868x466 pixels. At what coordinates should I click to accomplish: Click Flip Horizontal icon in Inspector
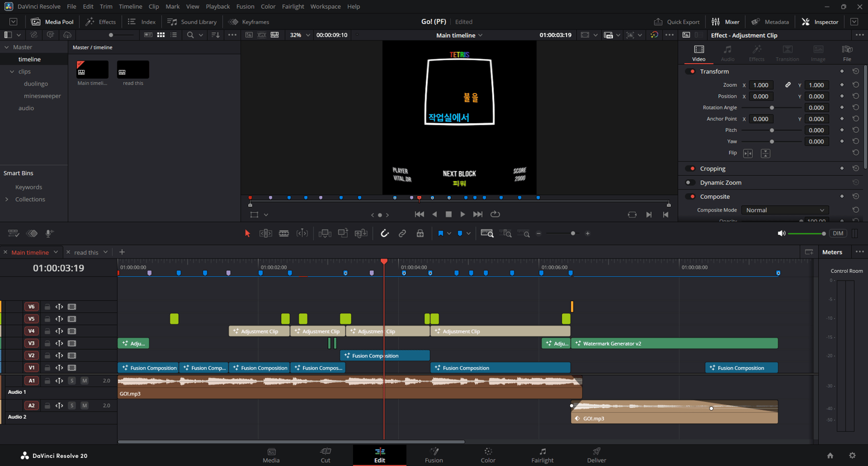point(748,153)
